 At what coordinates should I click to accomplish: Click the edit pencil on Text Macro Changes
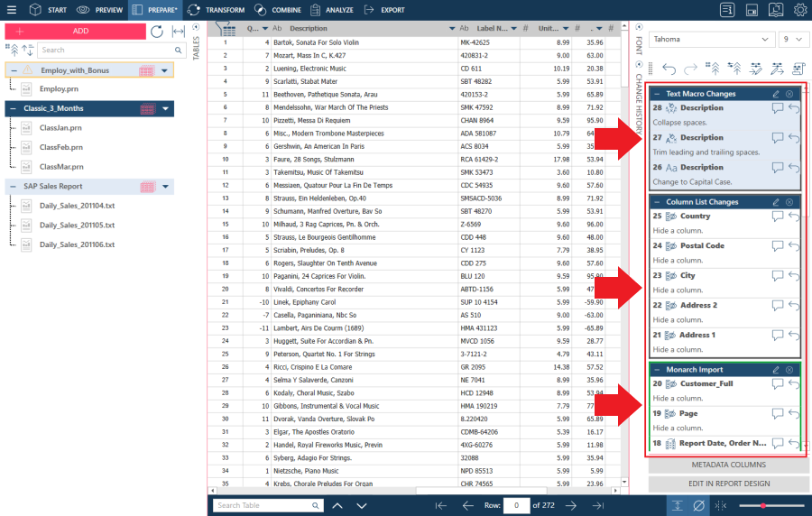tap(776, 94)
